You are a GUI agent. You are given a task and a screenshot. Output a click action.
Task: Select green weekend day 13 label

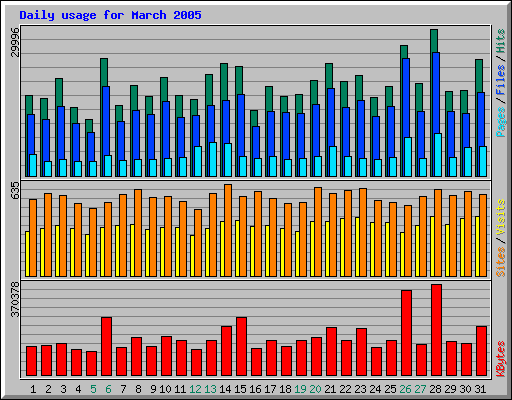click(x=210, y=389)
